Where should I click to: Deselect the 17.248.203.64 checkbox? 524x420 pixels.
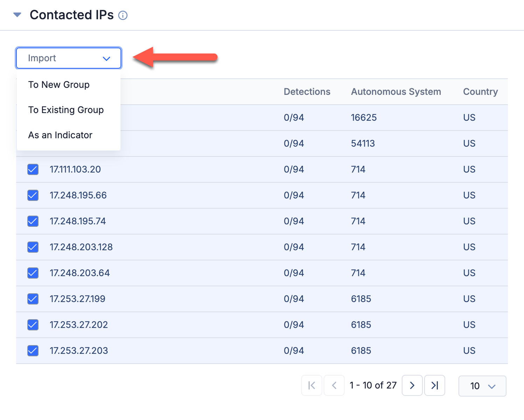[x=33, y=273]
